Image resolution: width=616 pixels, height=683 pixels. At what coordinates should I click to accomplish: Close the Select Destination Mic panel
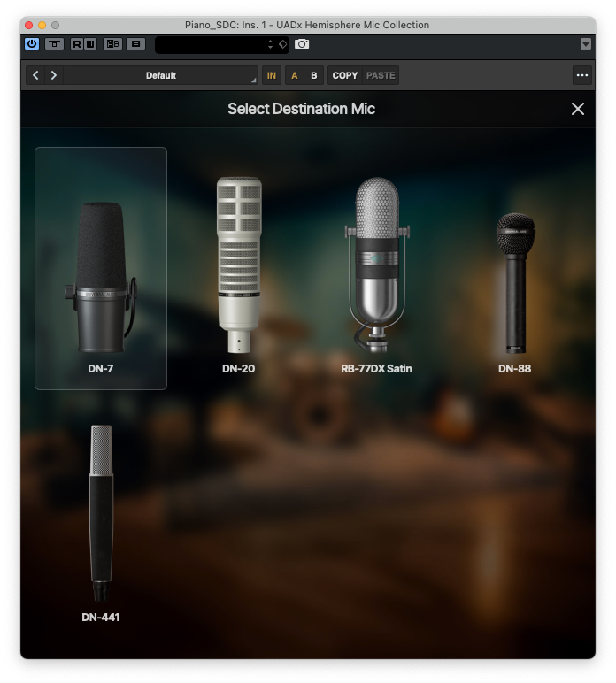(x=578, y=109)
